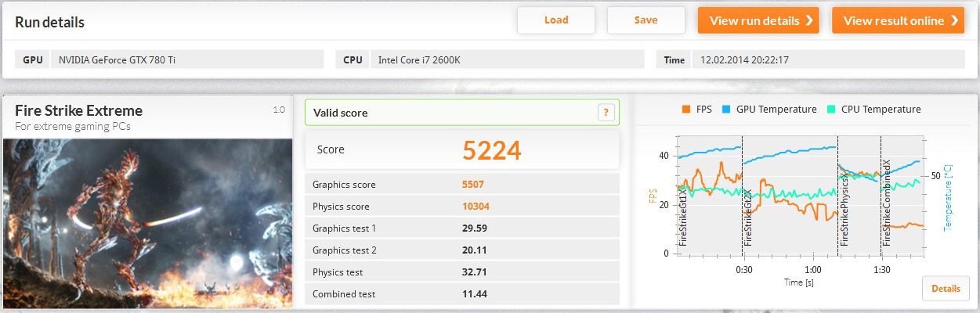Click the Save button
The image size is (980, 313).
coord(645,20)
